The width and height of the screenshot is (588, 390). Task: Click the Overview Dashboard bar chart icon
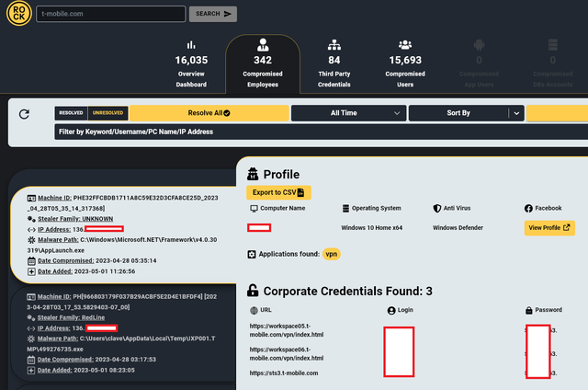(191, 45)
